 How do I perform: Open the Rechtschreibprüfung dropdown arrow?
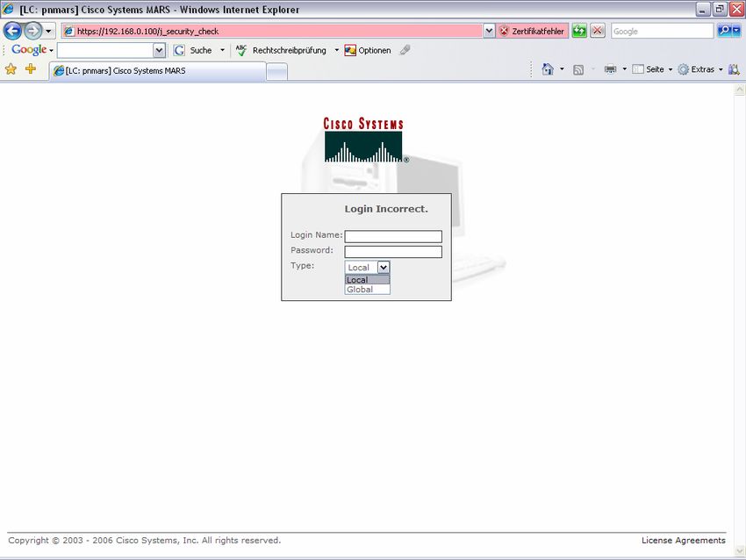click(x=336, y=50)
